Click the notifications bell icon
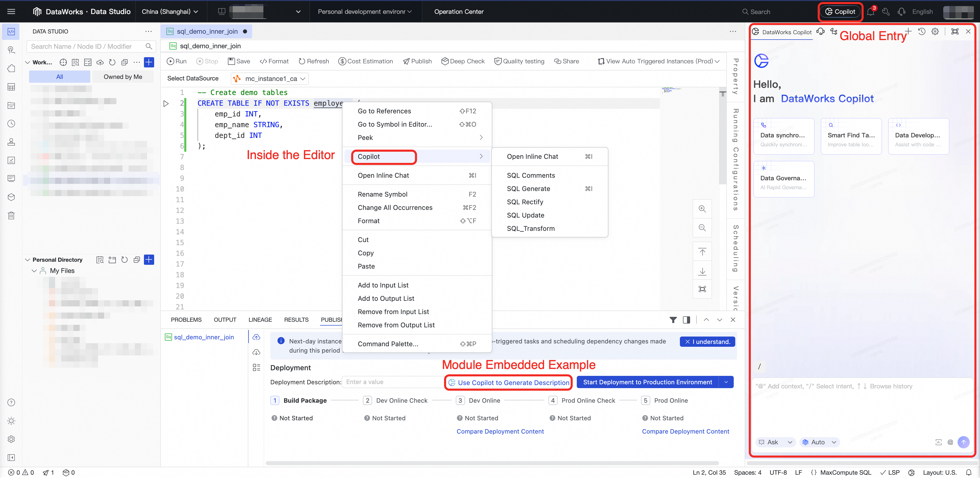 pyautogui.click(x=871, y=12)
